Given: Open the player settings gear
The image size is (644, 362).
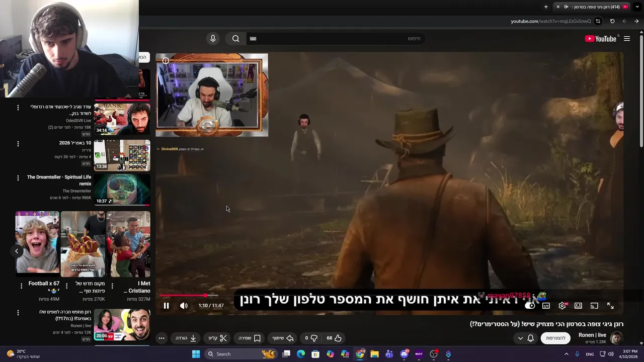Looking at the screenshot, I should click(562, 306).
